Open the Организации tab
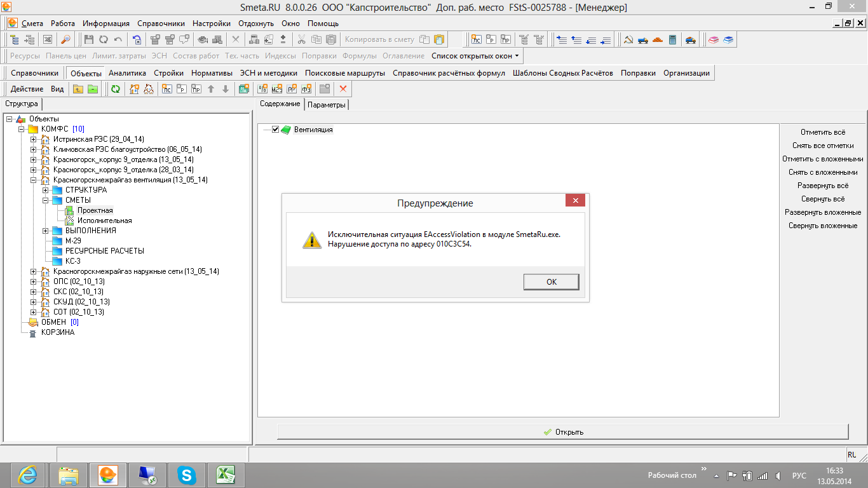Image resolution: width=868 pixels, height=488 pixels. (x=686, y=73)
